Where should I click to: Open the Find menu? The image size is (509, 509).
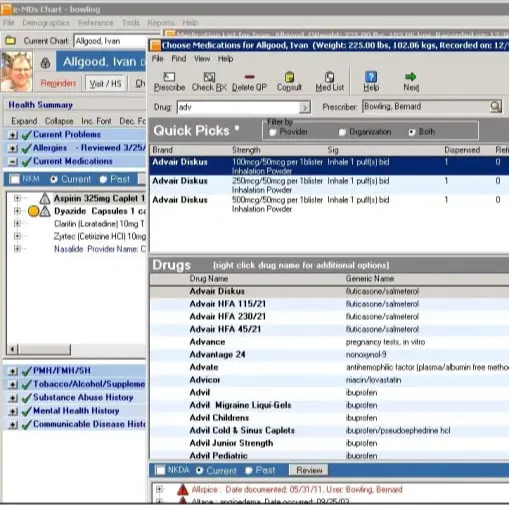[179, 59]
